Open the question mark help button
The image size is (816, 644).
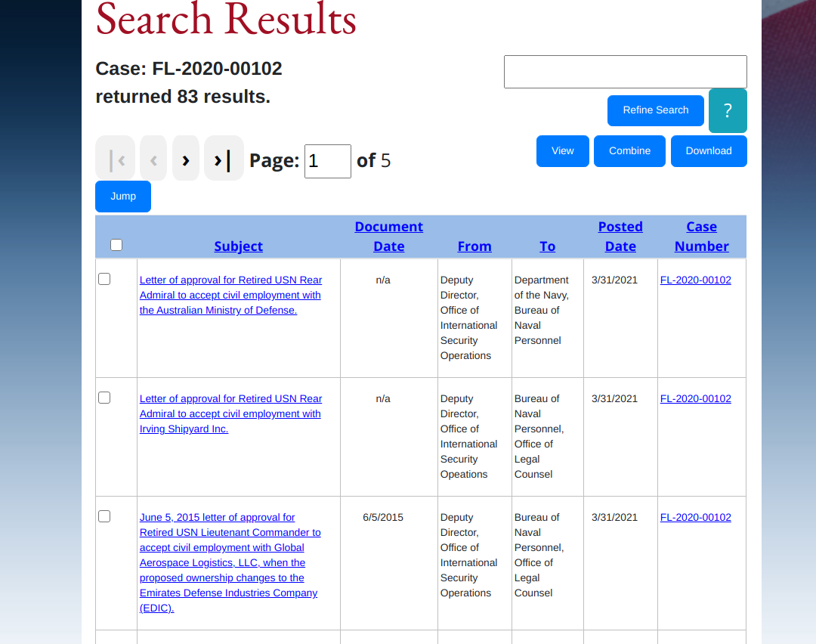pos(728,110)
